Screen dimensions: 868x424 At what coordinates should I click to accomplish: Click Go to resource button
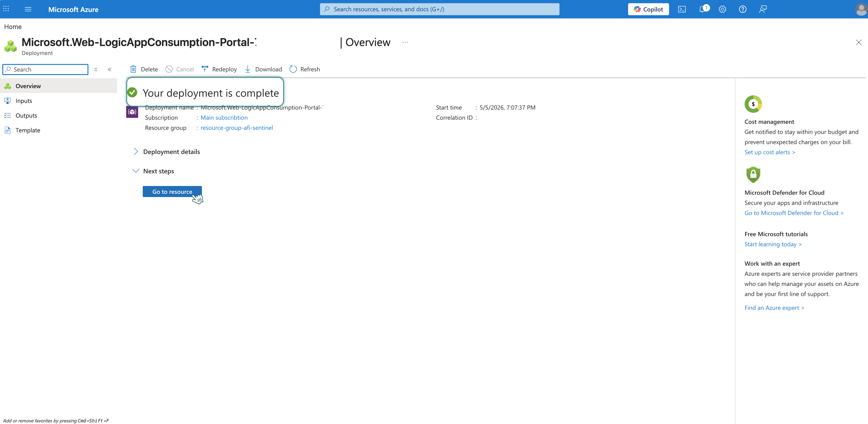[172, 192]
